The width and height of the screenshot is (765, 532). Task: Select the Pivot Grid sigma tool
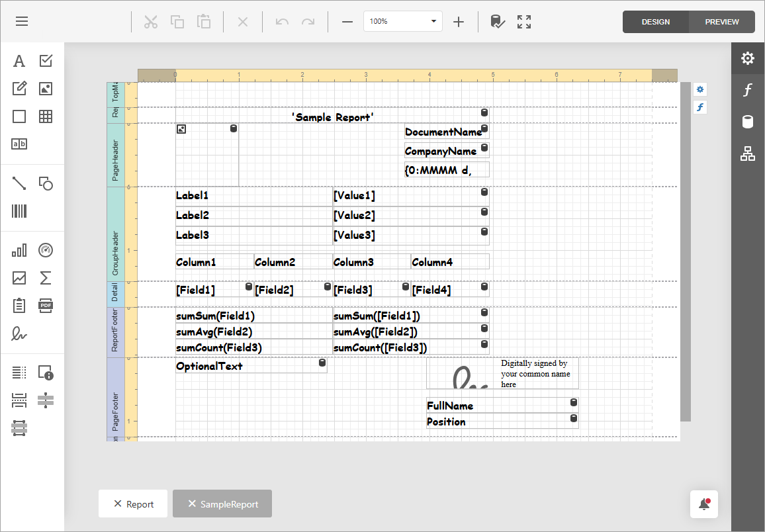coord(46,278)
